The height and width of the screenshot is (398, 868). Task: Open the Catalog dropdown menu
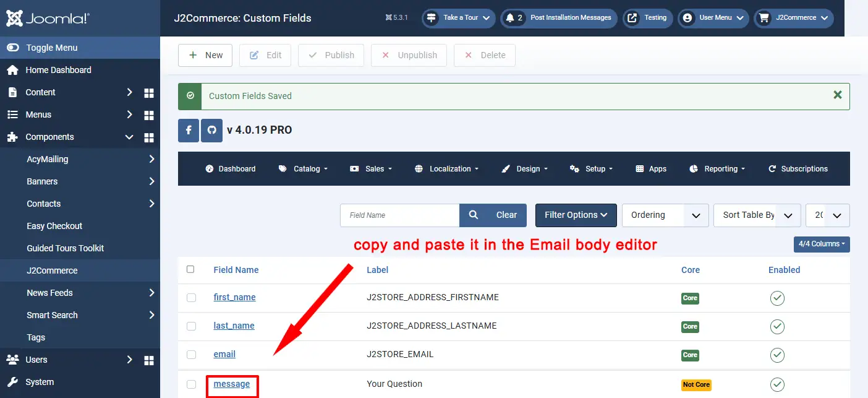tap(303, 169)
